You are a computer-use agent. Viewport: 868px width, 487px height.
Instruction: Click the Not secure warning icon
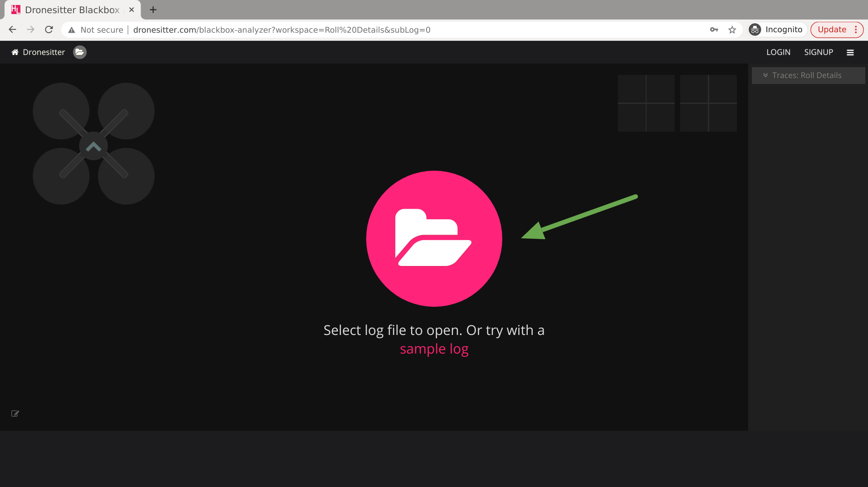coord(72,30)
